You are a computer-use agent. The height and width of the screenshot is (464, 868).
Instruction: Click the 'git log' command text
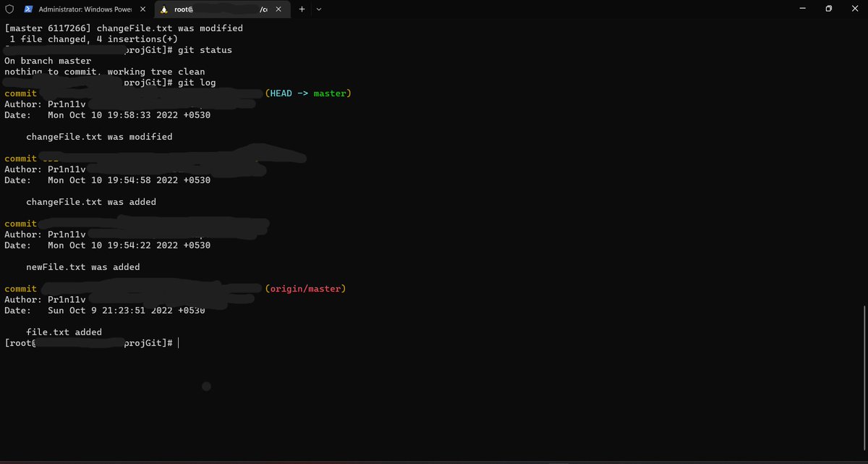point(197,83)
